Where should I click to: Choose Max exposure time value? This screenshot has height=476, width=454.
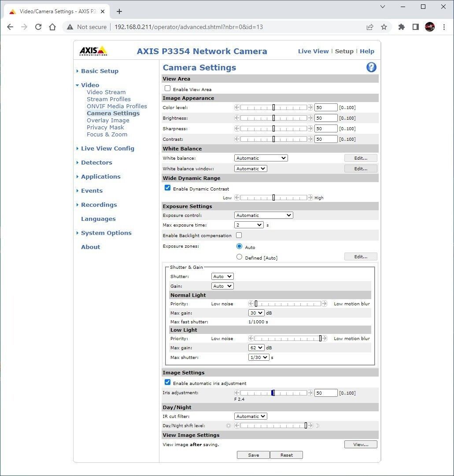point(249,225)
